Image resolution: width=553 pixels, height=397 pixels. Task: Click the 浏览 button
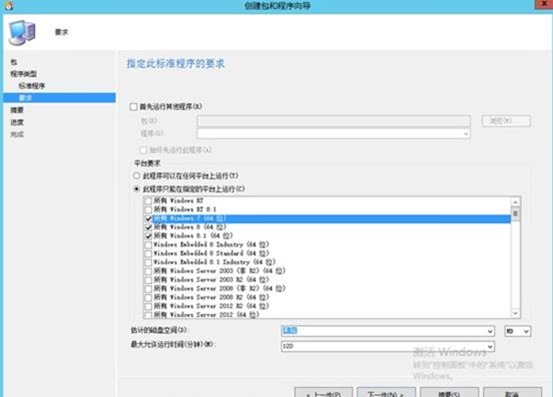tap(506, 121)
